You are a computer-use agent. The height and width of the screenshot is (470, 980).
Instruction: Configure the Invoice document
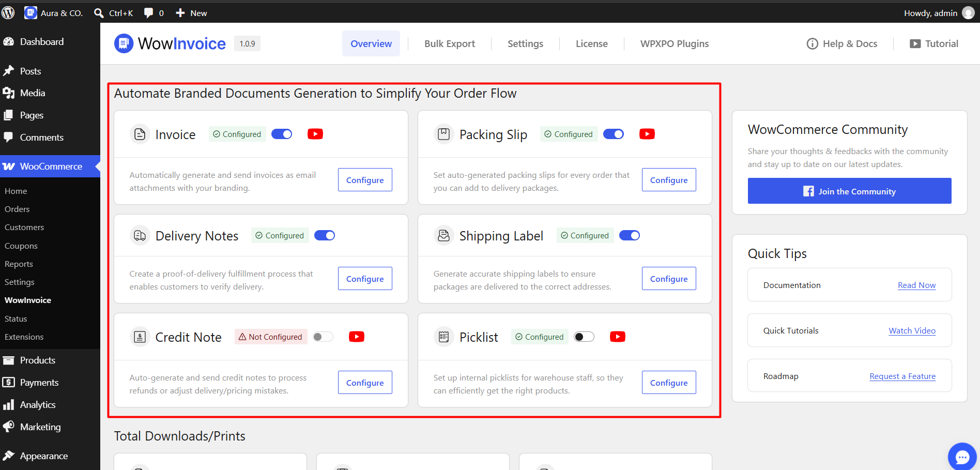tap(365, 180)
